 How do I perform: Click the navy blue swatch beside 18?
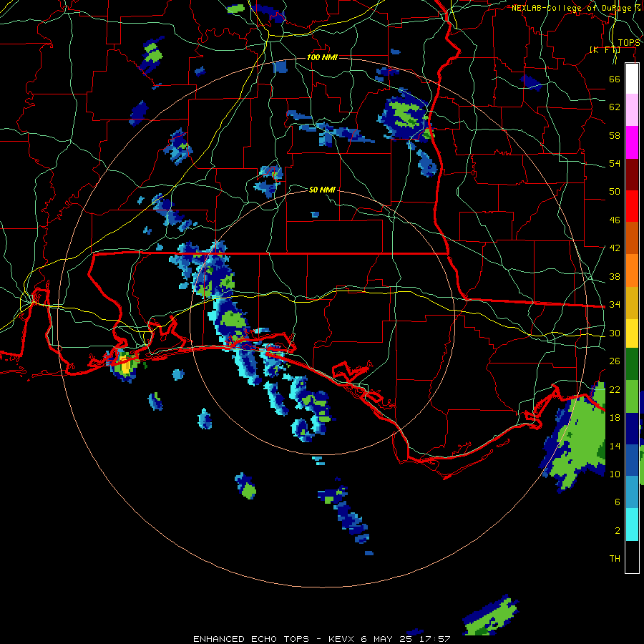(632, 429)
